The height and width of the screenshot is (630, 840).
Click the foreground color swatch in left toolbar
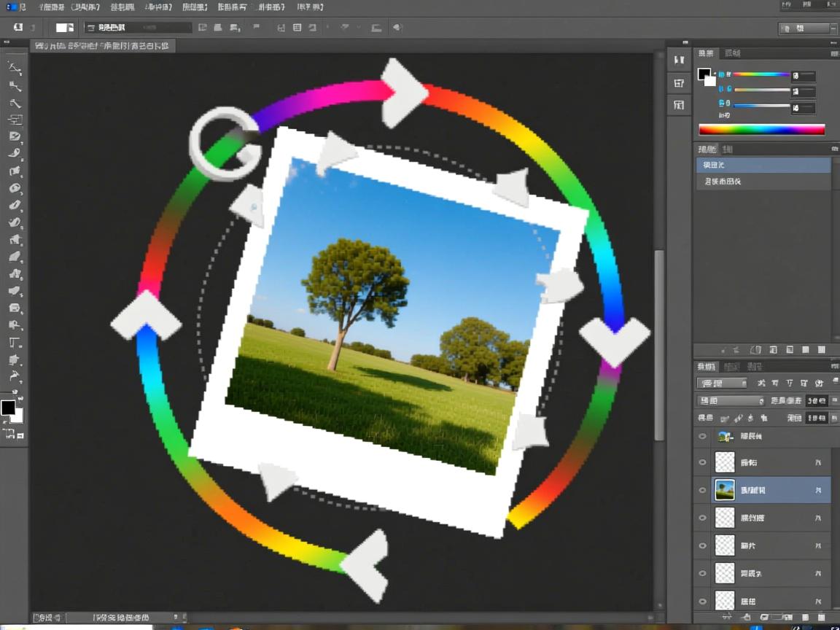tap(8, 407)
